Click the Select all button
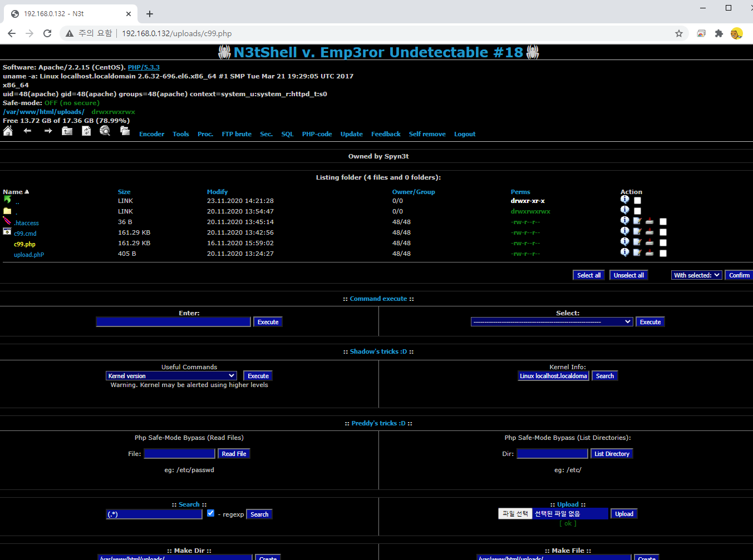753x560 pixels. pyautogui.click(x=589, y=275)
